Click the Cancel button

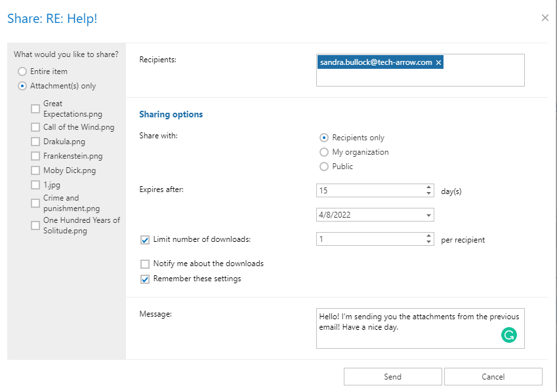(493, 376)
